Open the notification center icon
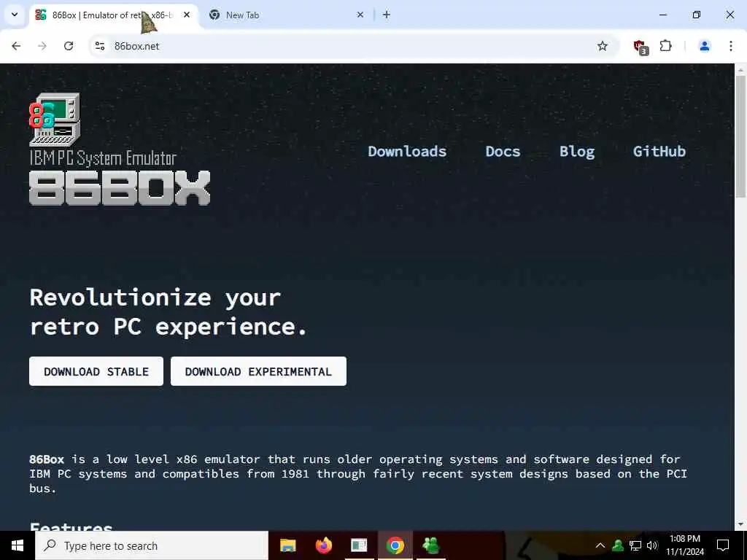747x560 pixels. (x=723, y=545)
